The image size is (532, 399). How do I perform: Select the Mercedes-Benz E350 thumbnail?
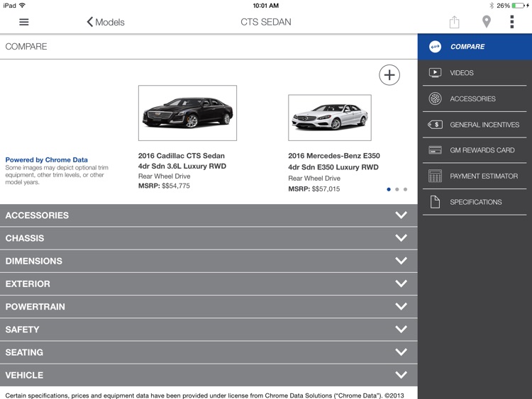tap(330, 118)
